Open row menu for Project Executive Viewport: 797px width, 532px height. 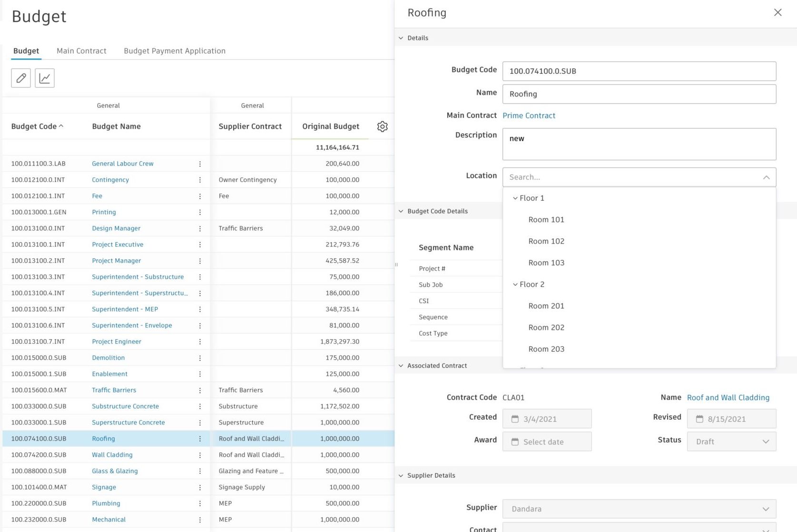pos(200,245)
